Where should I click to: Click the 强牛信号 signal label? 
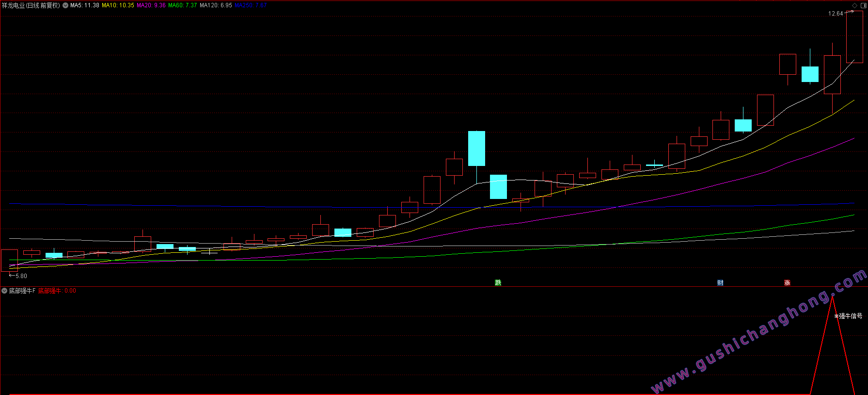848,316
